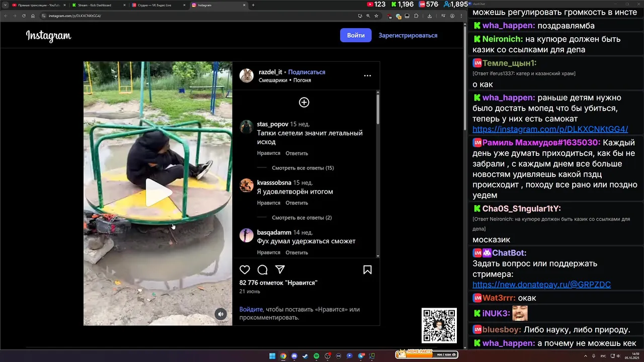
Task: Open kvasssobsna's profile from the comment
Action: pyautogui.click(x=274, y=183)
